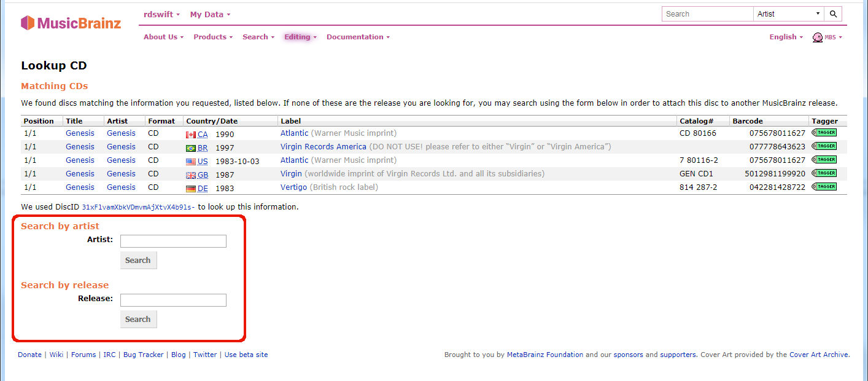The width and height of the screenshot is (868, 381).
Task: Open the Cover Art Archive link
Action: coord(819,355)
